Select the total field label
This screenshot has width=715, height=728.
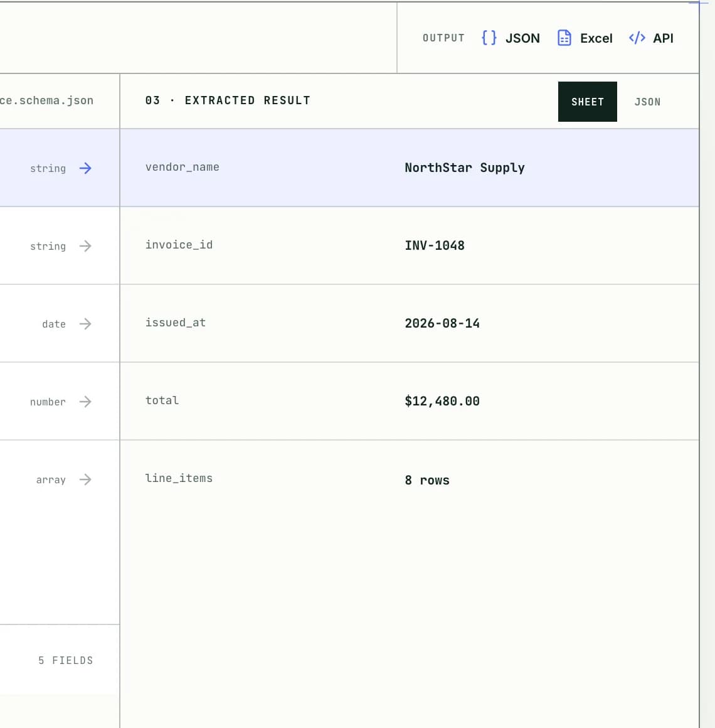pos(162,400)
